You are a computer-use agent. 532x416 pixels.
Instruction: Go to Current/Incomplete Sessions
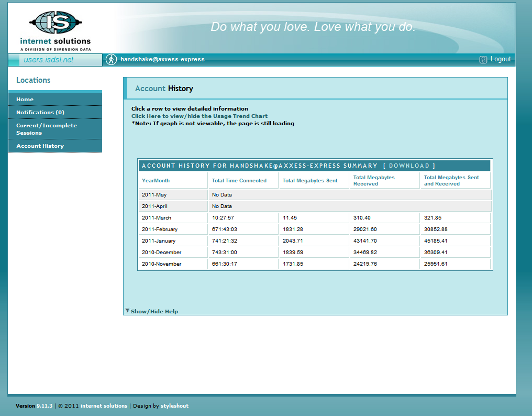(x=46, y=129)
